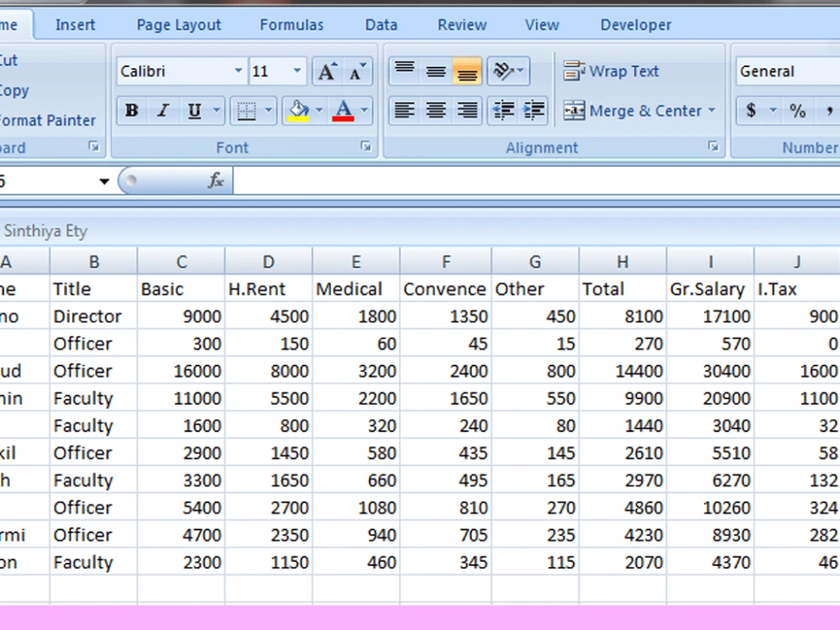This screenshot has height=630, width=840.
Task: Apply percent style format
Action: [x=797, y=110]
